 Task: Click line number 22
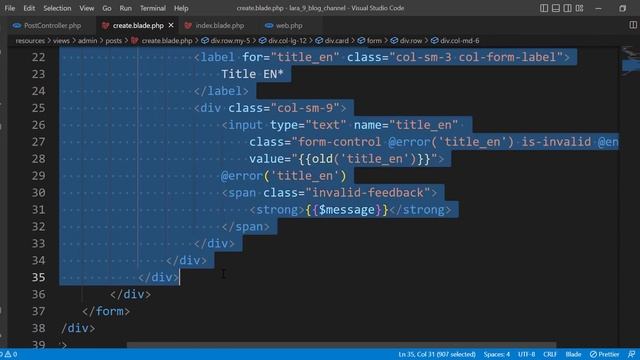point(38,57)
